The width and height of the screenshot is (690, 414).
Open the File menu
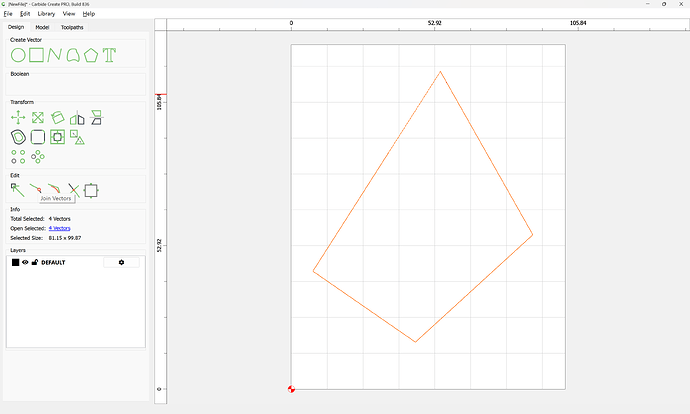8,14
